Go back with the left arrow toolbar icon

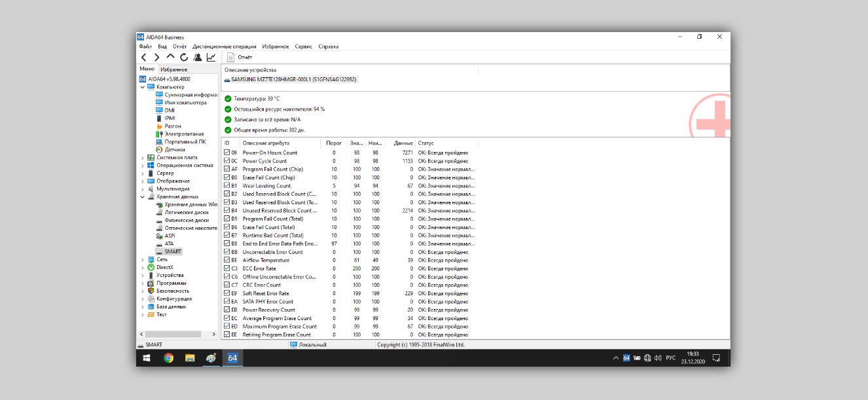click(x=144, y=58)
